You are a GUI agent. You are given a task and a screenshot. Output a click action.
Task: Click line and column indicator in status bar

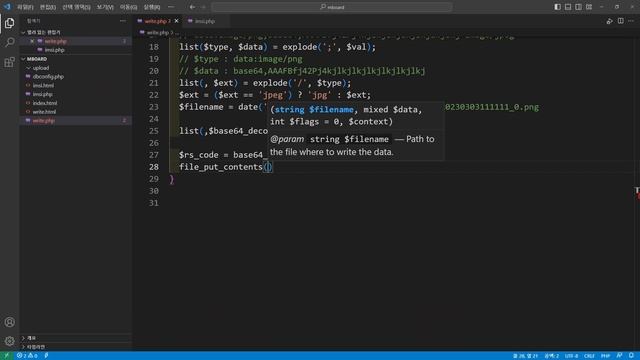click(x=525, y=356)
